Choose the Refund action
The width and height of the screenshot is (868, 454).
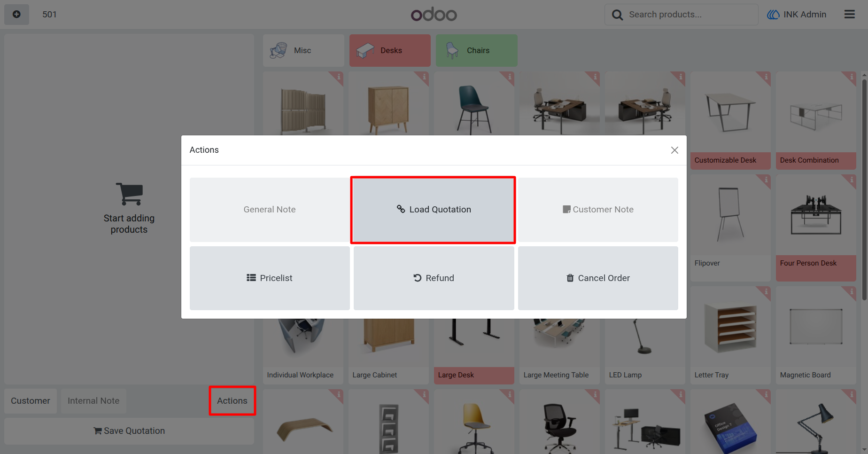click(434, 278)
